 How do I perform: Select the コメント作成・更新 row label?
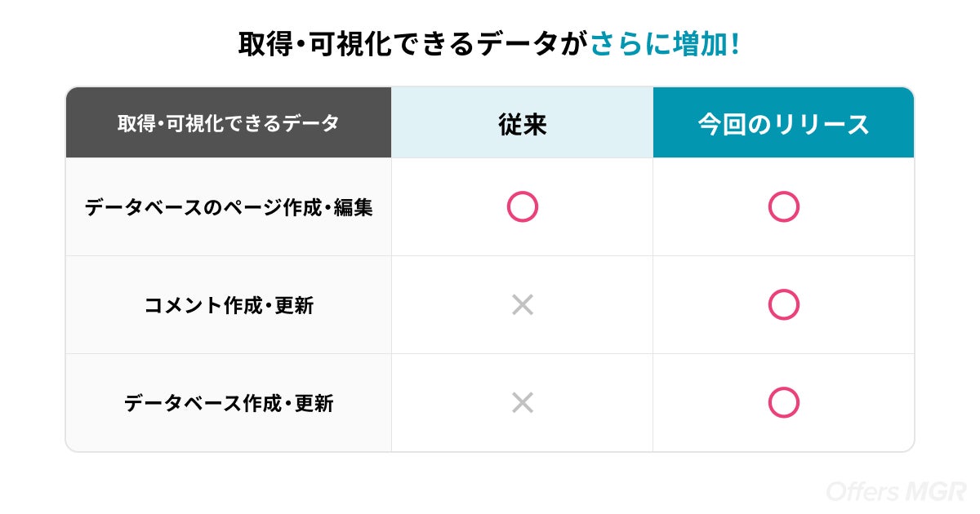pyautogui.click(x=229, y=305)
